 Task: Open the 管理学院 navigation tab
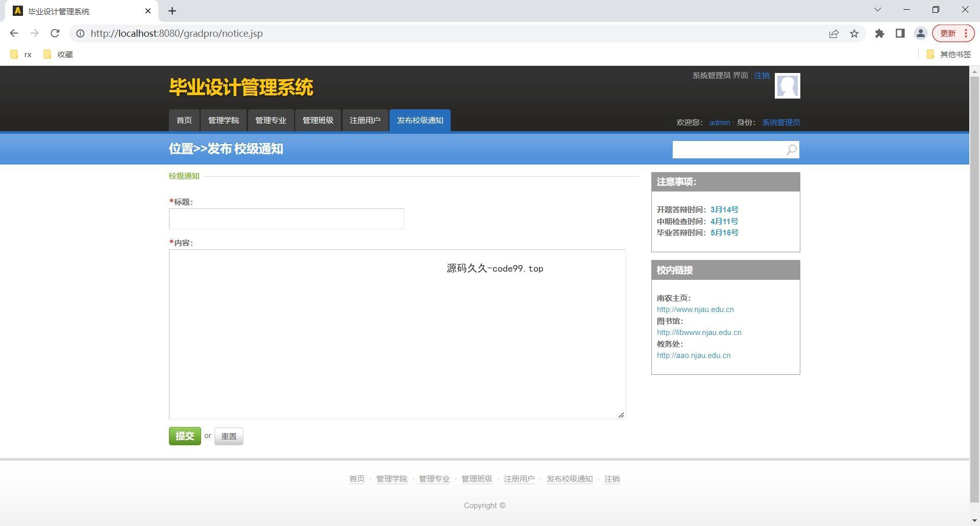point(224,121)
